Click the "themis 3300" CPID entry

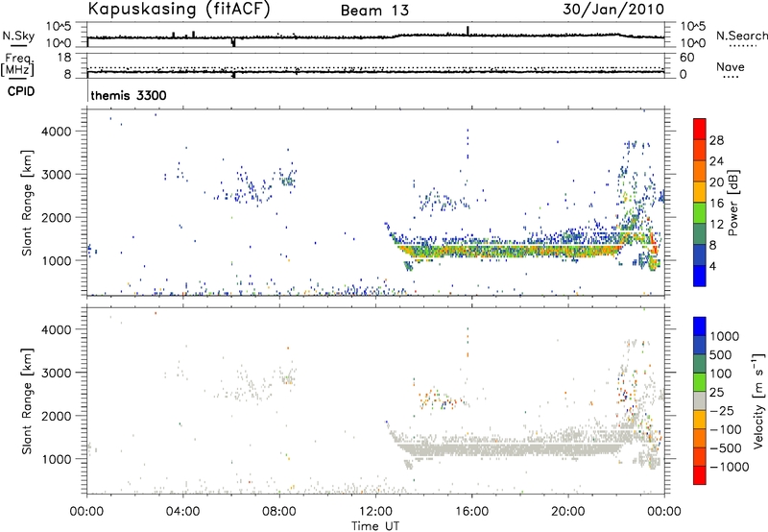tap(129, 95)
